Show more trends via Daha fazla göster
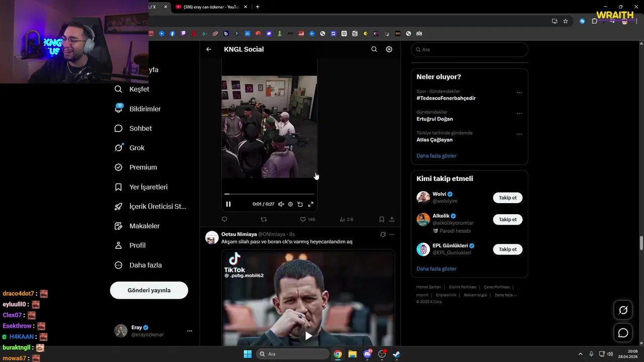Viewport: 644px width, 362px height. (x=436, y=156)
